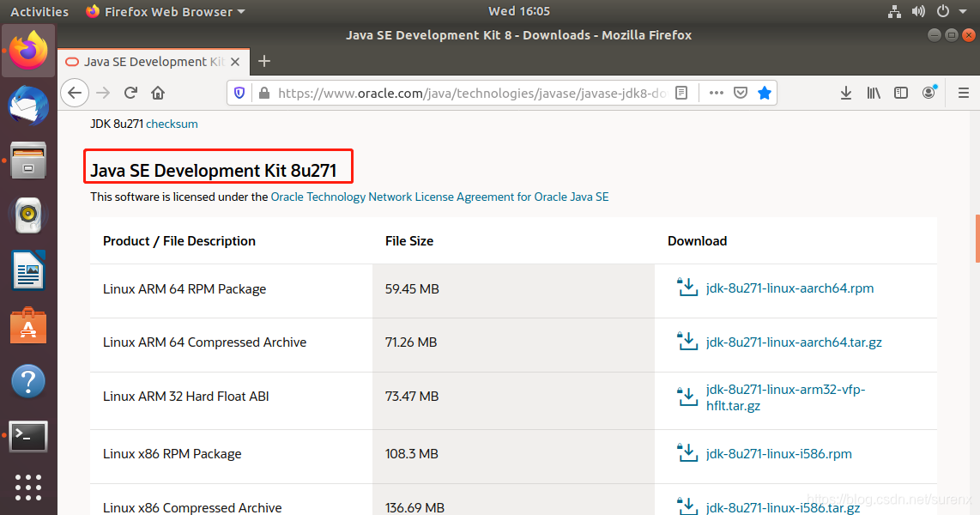Screen dimensions: 980x515
Task: Open a new tab with plus
Action: [264, 61]
